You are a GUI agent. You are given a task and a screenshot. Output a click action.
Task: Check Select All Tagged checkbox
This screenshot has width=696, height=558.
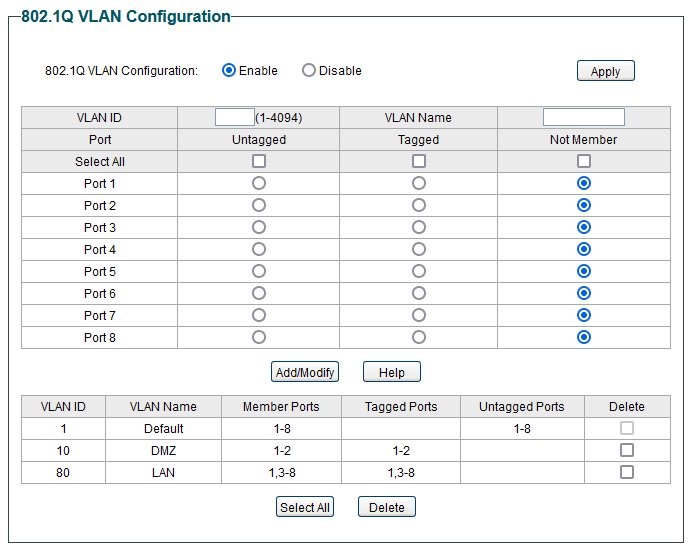coord(419,161)
